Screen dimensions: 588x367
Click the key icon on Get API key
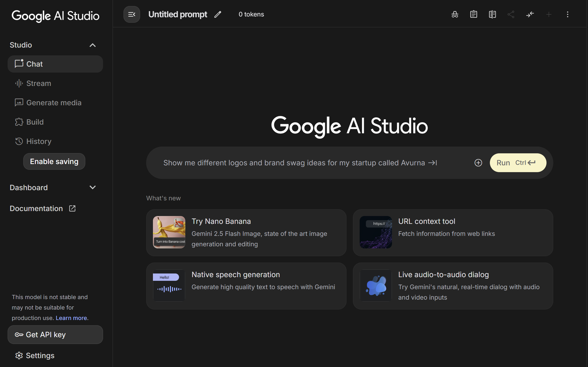click(19, 335)
